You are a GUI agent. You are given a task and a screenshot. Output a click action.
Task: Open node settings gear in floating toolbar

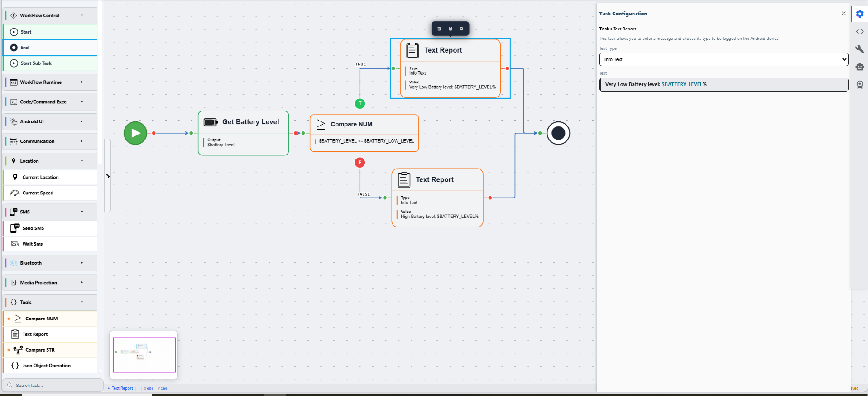pyautogui.click(x=461, y=29)
